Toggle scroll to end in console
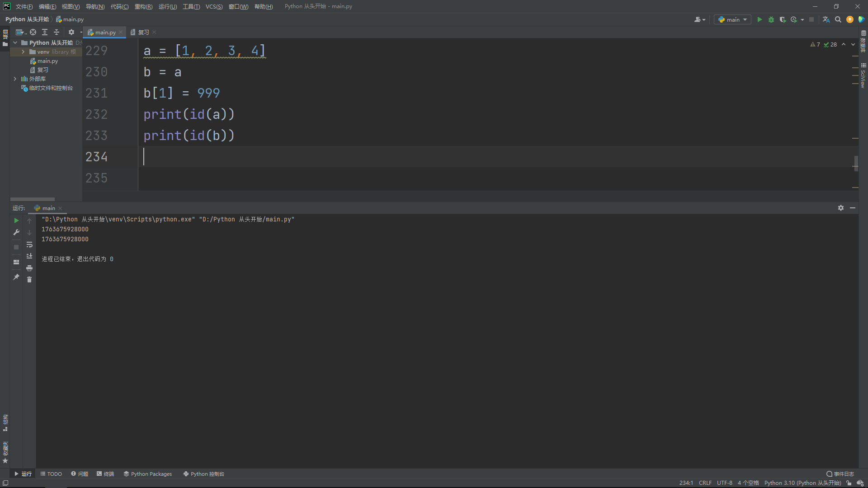 pos(29,256)
